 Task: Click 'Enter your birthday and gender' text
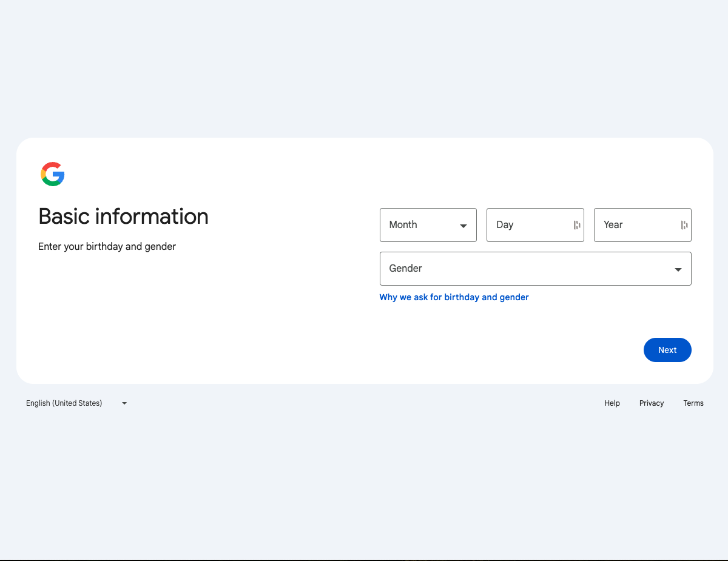107,247
